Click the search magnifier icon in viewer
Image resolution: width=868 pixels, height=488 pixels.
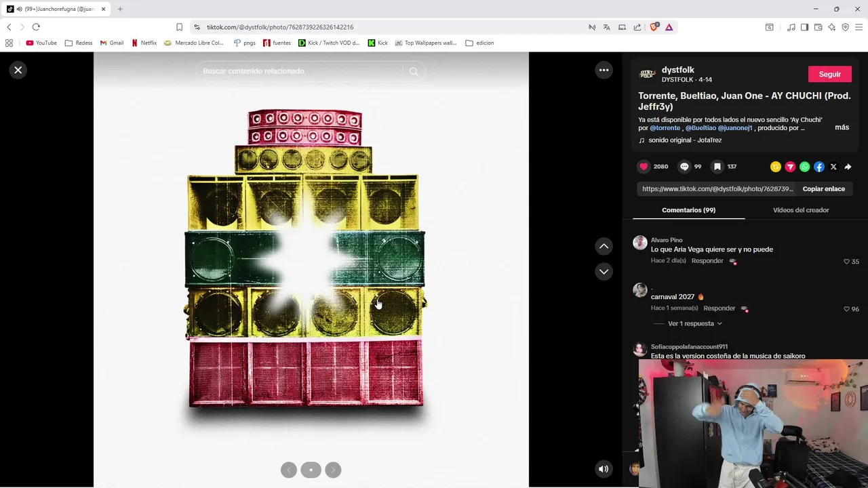[414, 71]
